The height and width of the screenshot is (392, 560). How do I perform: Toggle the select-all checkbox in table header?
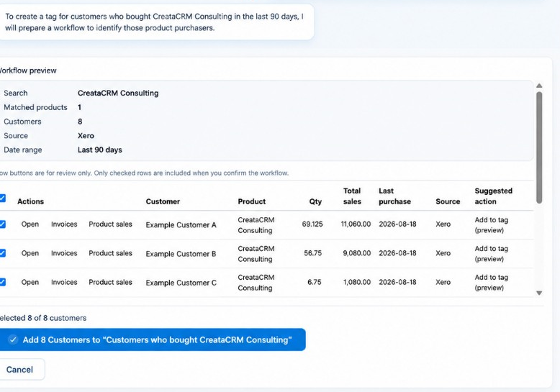coord(2,198)
